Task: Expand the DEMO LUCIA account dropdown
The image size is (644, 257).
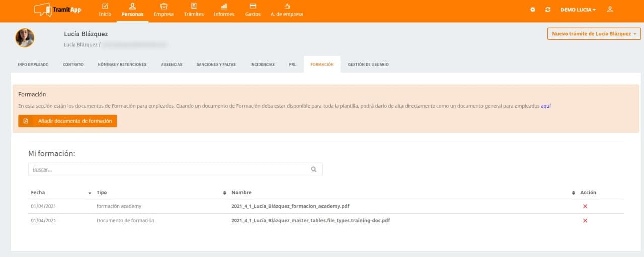Action: (578, 10)
